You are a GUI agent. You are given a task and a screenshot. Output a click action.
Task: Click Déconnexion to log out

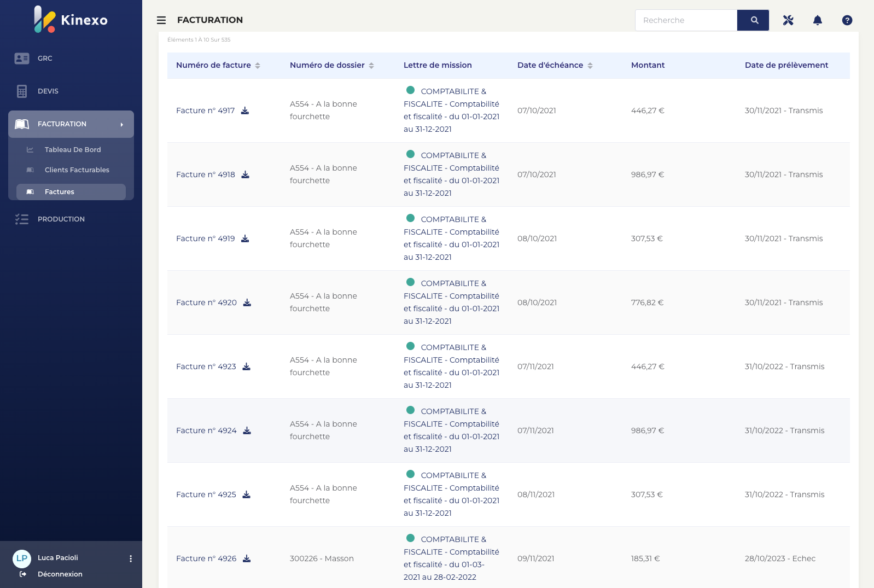click(x=60, y=574)
